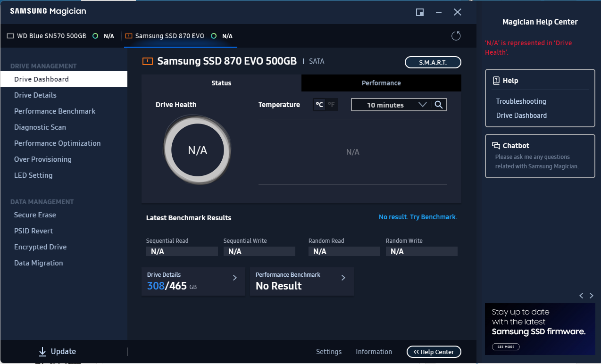Click the S.M.A.R.T. button
This screenshot has height=364, width=601.
(433, 62)
